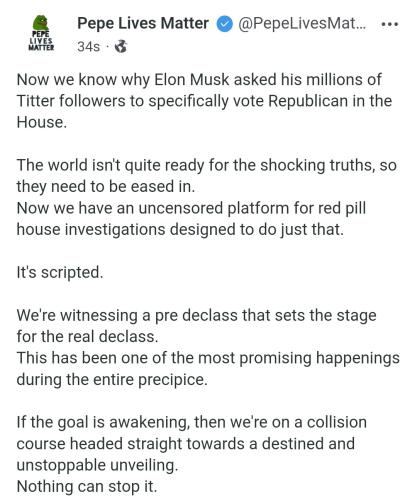Click the line "It's scripted."
Viewport: 417px width, 500px height.
(x=60, y=272)
